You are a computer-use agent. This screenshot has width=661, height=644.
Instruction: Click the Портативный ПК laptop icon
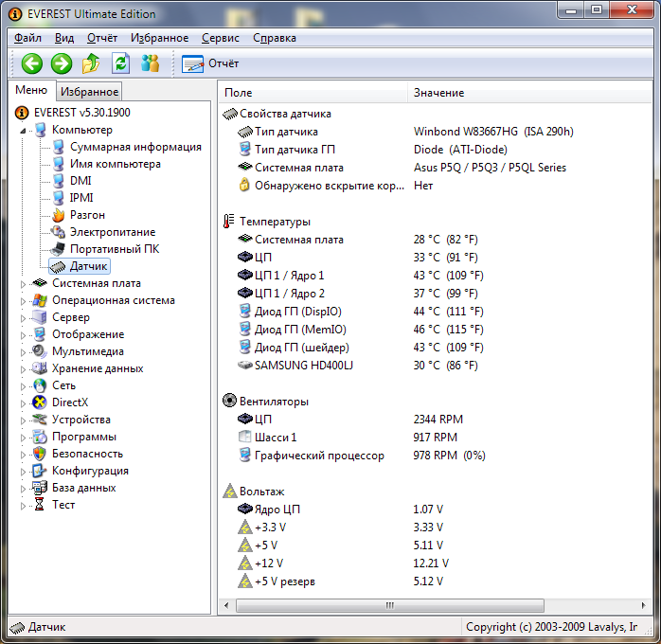58,249
